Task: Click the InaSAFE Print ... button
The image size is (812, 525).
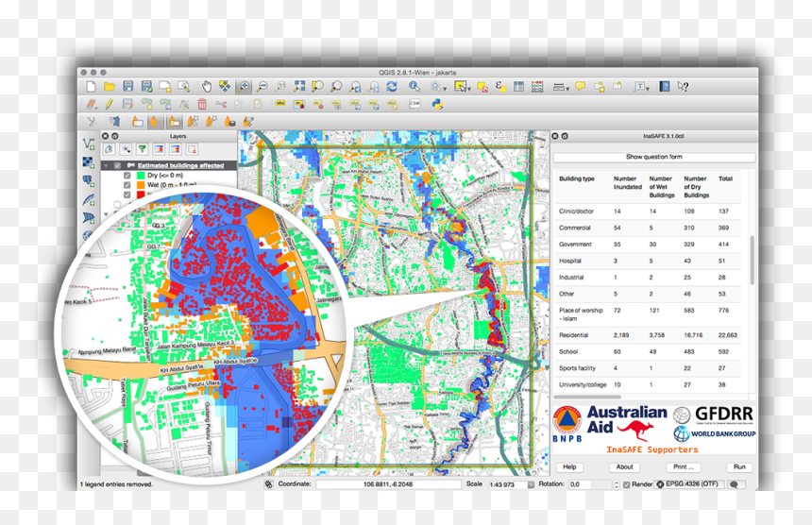Action: (683, 467)
